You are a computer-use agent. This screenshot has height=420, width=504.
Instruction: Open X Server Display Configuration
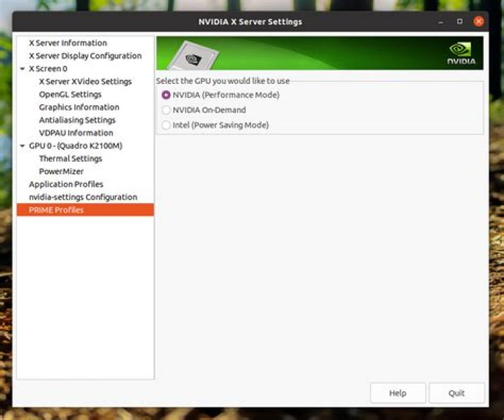pos(85,56)
